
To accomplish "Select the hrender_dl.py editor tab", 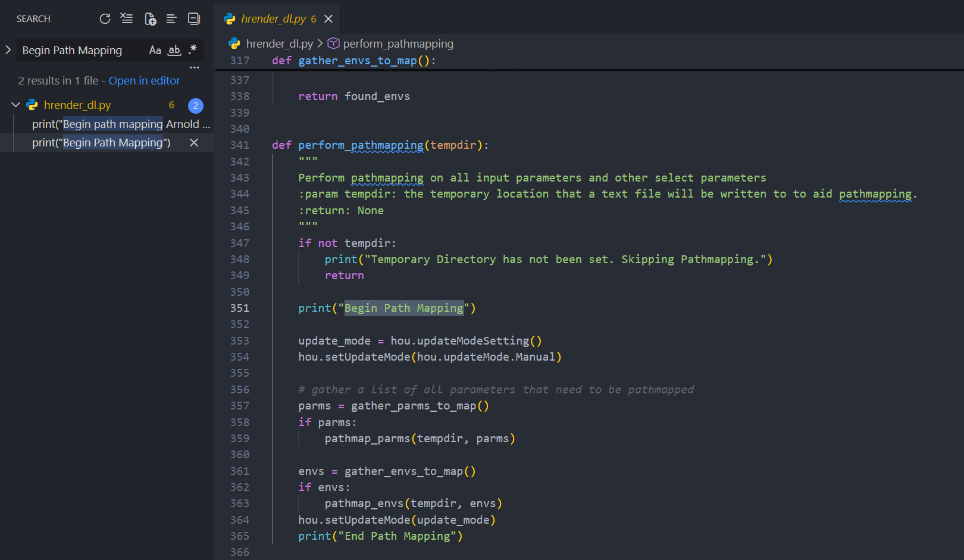I will (x=273, y=19).
